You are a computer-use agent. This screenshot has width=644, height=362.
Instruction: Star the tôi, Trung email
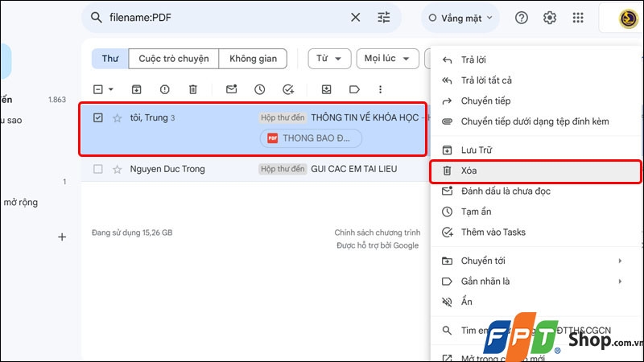point(117,118)
